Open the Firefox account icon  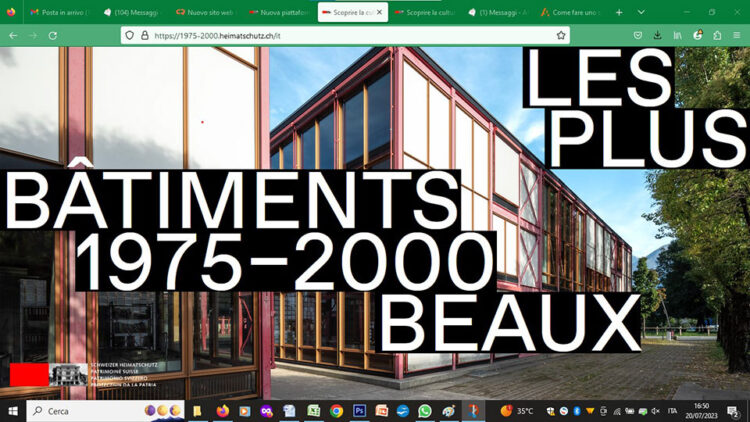pos(698,35)
